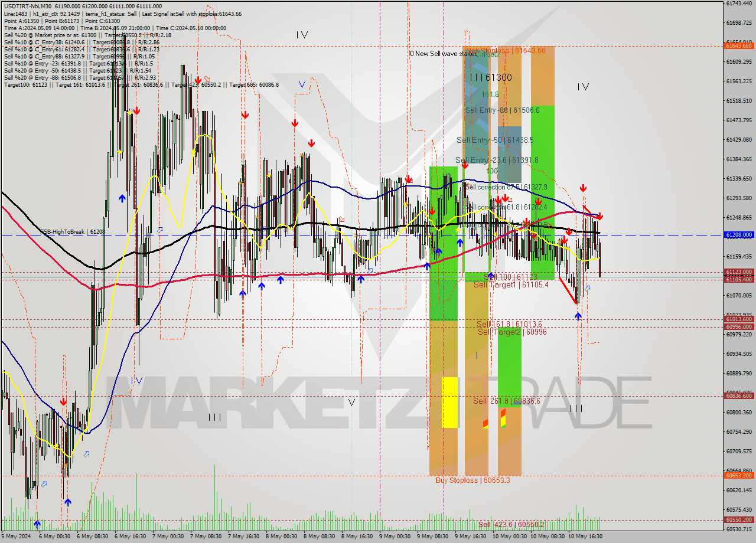Click the 60709.575 price axis value
The image size is (756, 543).
point(739,451)
